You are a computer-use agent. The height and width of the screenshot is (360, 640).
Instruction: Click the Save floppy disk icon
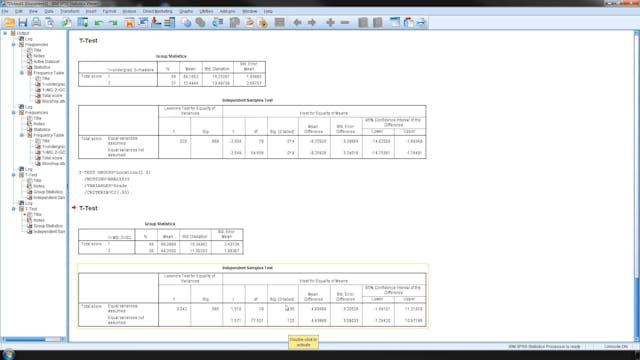coord(23,22)
